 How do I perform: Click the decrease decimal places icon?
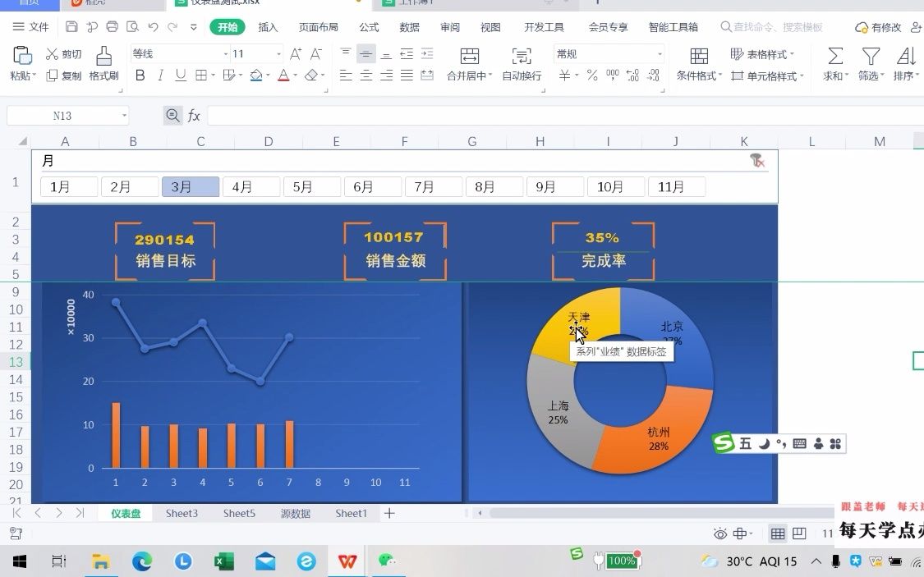(653, 76)
